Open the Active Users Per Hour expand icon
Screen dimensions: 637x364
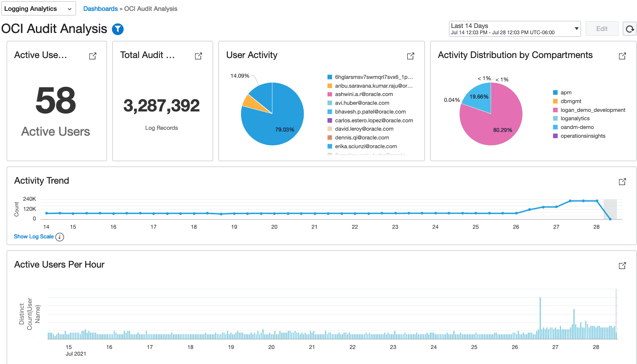tap(622, 265)
